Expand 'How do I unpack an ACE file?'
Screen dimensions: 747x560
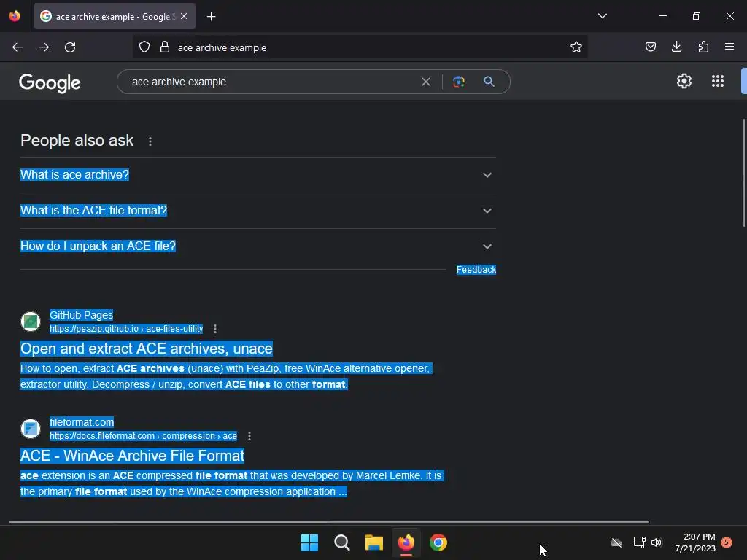tap(258, 246)
